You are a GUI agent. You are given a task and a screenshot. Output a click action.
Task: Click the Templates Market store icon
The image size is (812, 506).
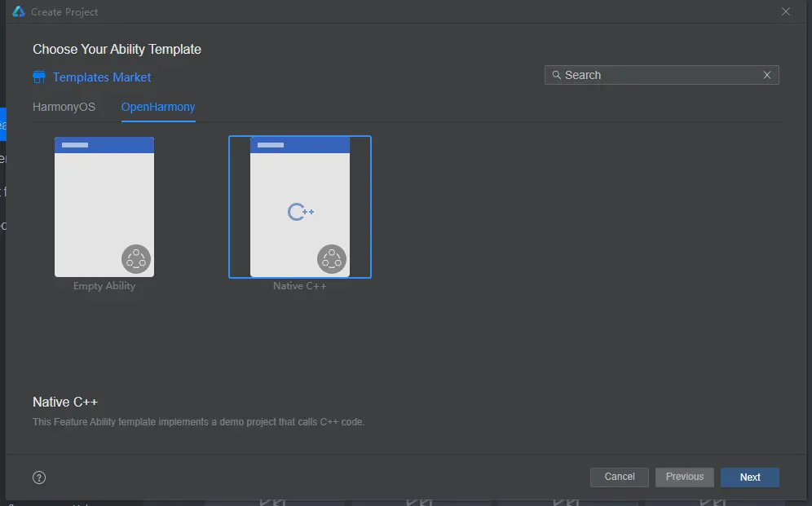(x=39, y=77)
